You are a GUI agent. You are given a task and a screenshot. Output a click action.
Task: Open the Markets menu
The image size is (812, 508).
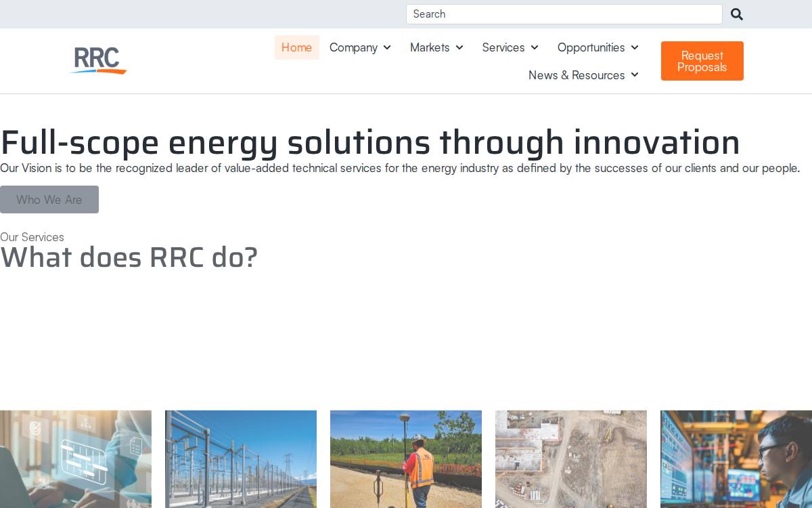436,47
